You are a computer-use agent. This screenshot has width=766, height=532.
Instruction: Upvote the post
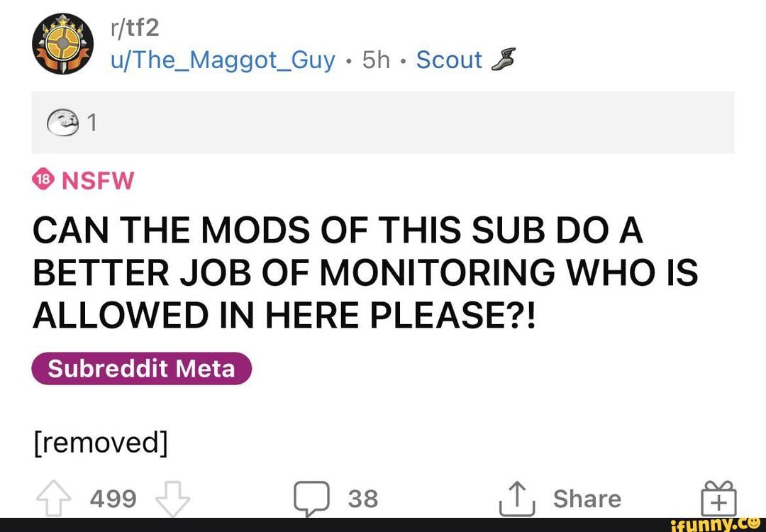pyautogui.click(x=55, y=499)
